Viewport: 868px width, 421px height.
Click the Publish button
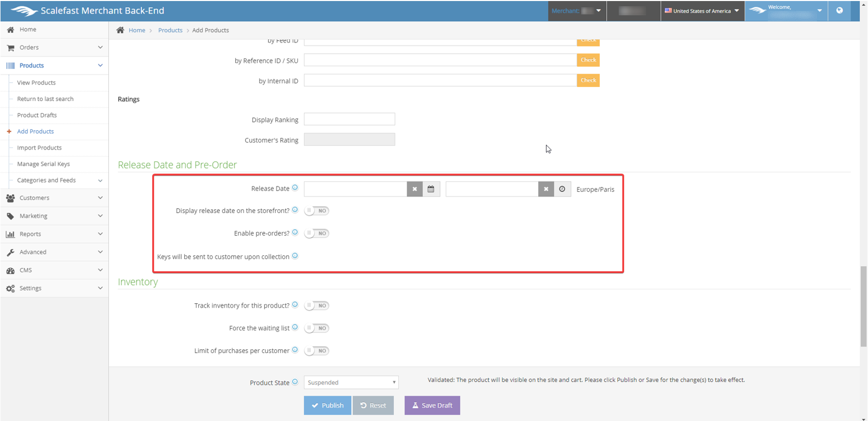tap(327, 406)
